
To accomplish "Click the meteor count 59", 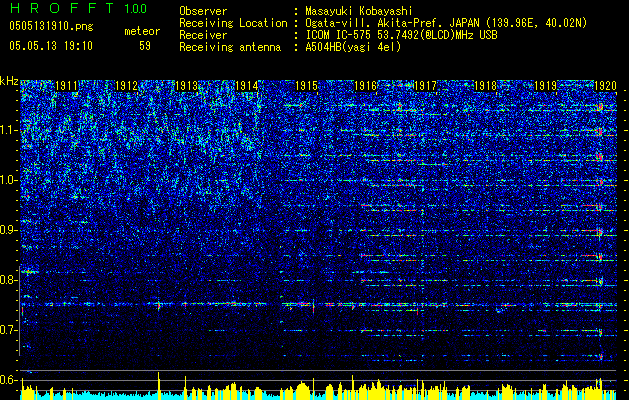I will click(145, 46).
